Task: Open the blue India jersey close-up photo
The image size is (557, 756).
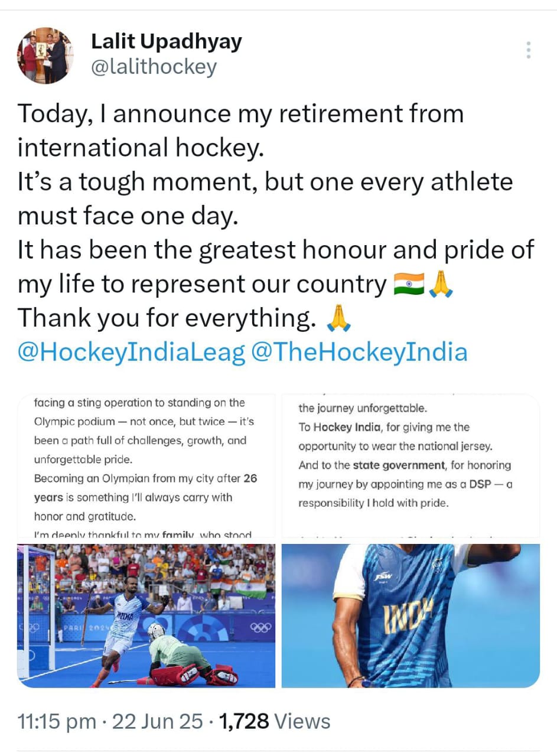Action: (x=411, y=615)
